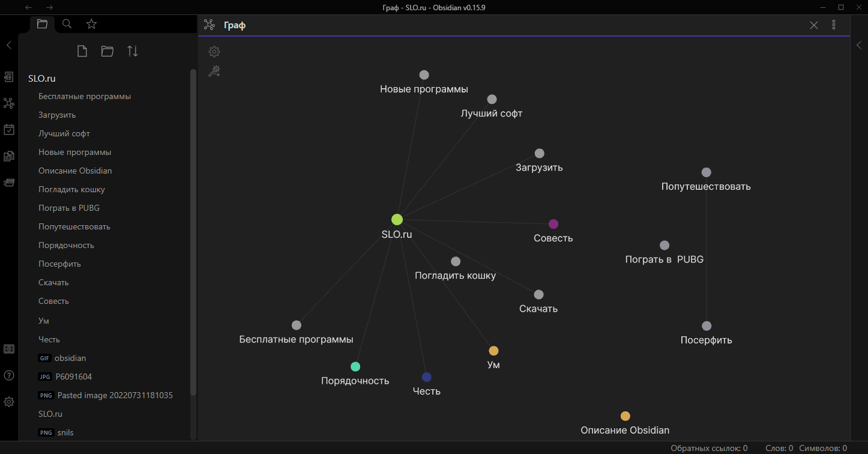Select the Попутешествовать graph node
The height and width of the screenshot is (454, 868).
(x=706, y=172)
